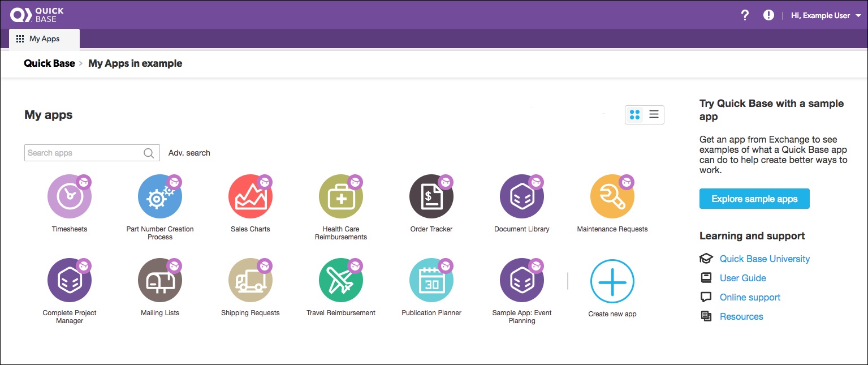The height and width of the screenshot is (365, 868).
Task: Open the Document Library app icon
Action: coord(522,196)
